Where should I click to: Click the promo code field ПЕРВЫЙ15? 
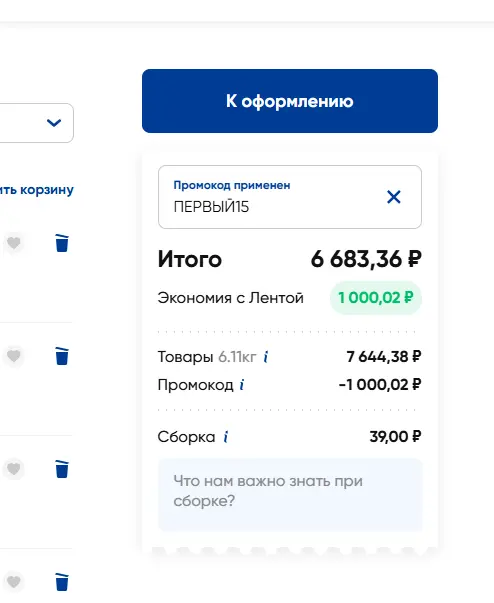click(290, 197)
